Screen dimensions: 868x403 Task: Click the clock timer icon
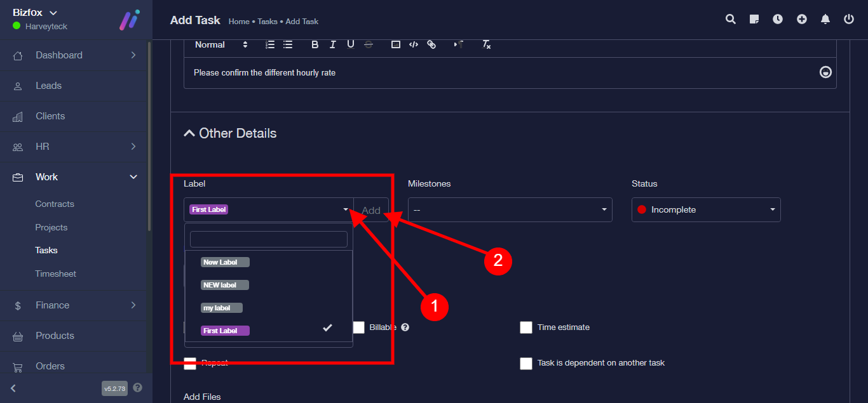point(778,19)
